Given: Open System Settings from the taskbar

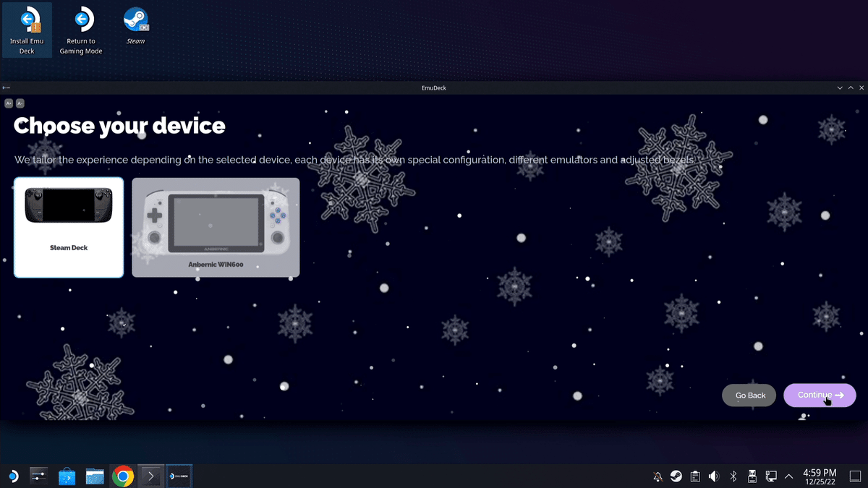Looking at the screenshot, I should pyautogui.click(x=39, y=476).
